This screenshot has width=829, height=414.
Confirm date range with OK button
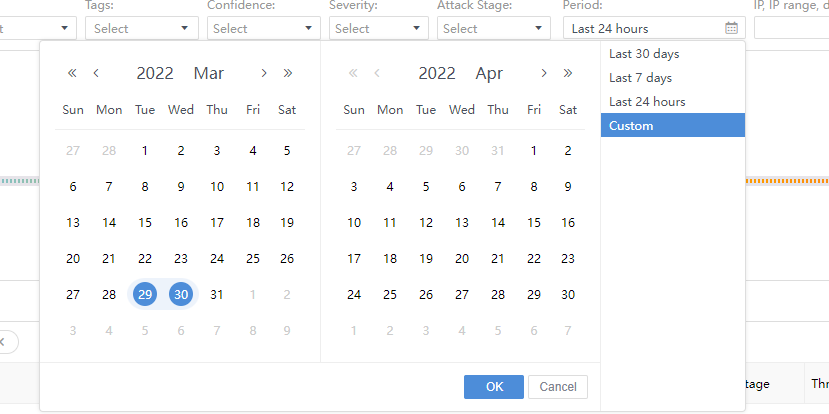(494, 387)
